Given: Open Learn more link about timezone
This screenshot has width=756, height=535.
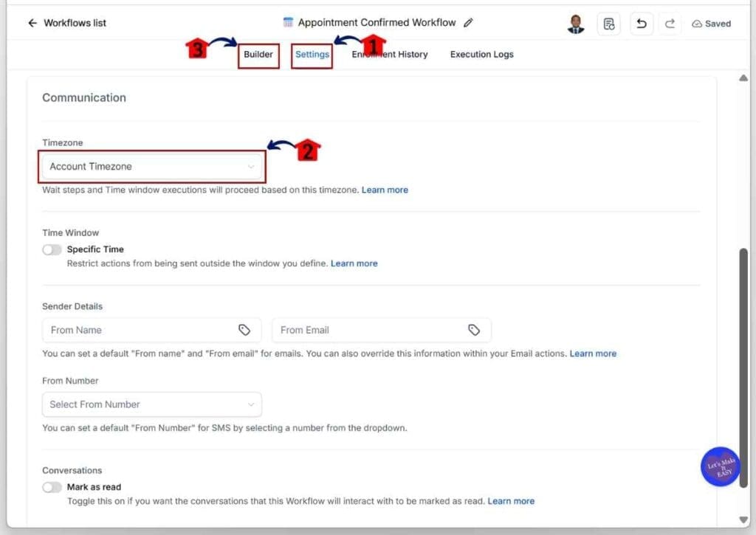Looking at the screenshot, I should point(385,190).
